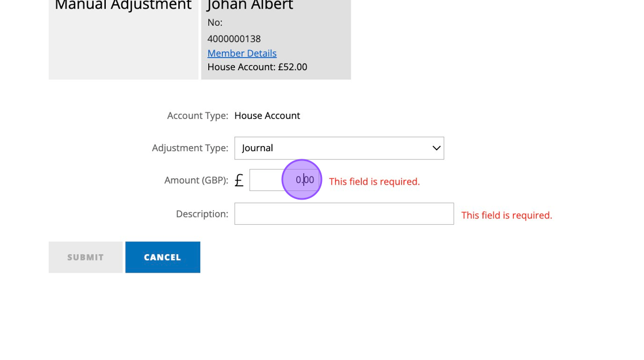
Task: Click the Amount (GBP) label
Action: point(196,180)
